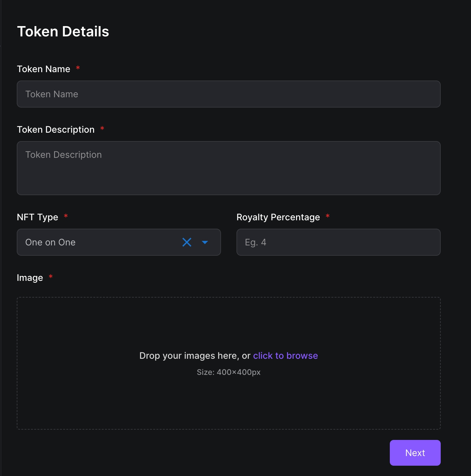Image resolution: width=471 pixels, height=476 pixels.
Task: Open the 'One on One' select box
Action: tap(97, 242)
